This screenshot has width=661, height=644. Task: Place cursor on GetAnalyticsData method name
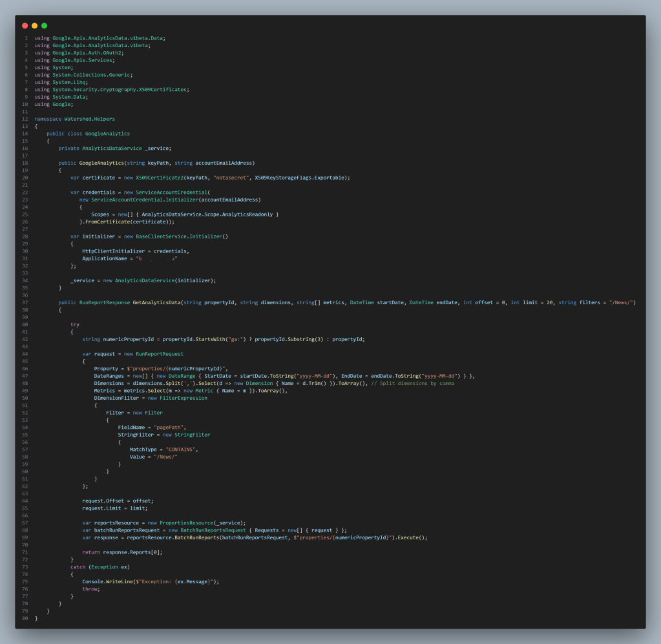pyautogui.click(x=156, y=302)
